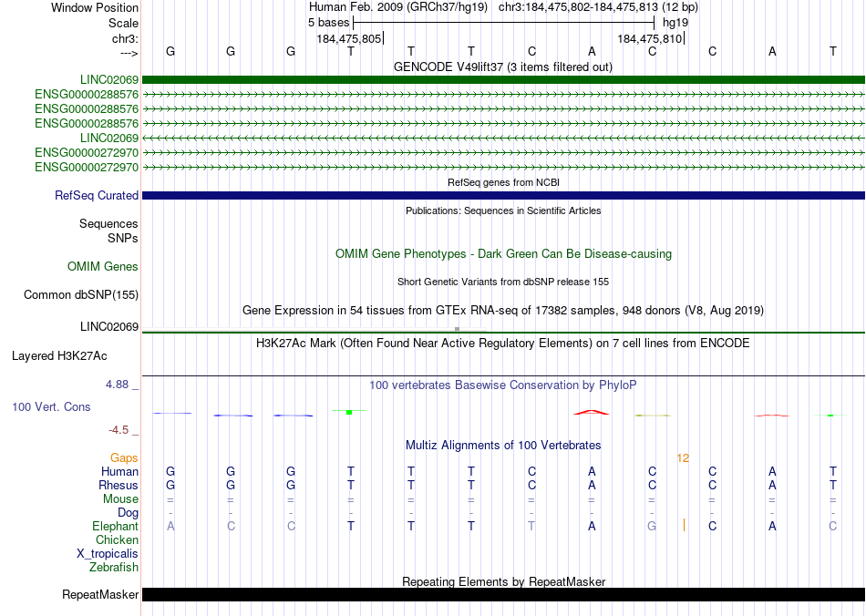Click the Zebrafish species label
The height and width of the screenshot is (616, 866).
pos(114,568)
